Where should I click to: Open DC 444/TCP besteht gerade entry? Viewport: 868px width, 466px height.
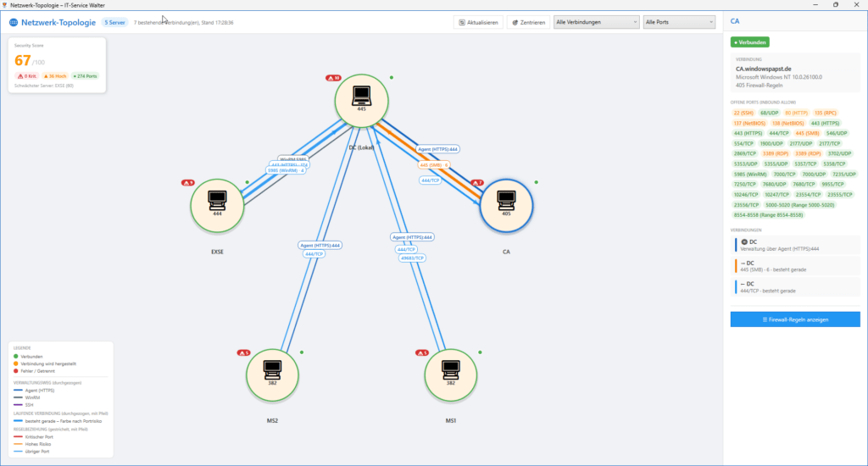(797, 286)
